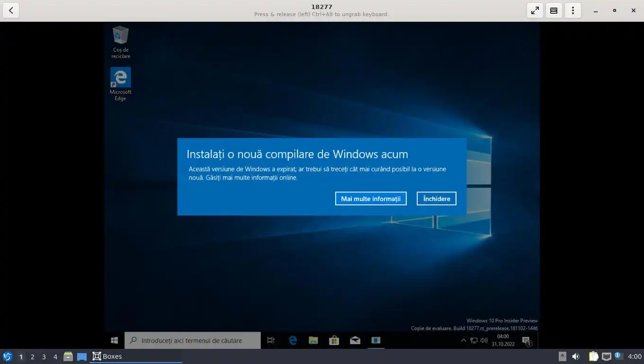Select the Recycle Bin desktop icon
The height and width of the screenshot is (364, 644).
[121, 43]
